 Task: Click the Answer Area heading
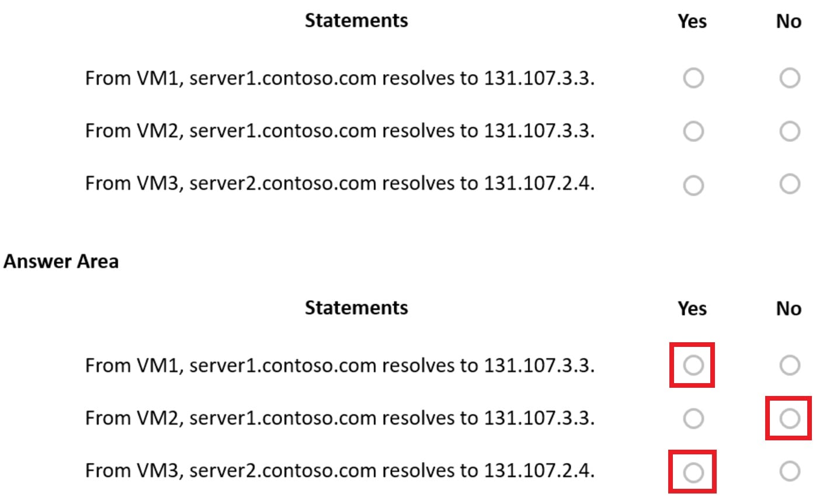(60, 261)
